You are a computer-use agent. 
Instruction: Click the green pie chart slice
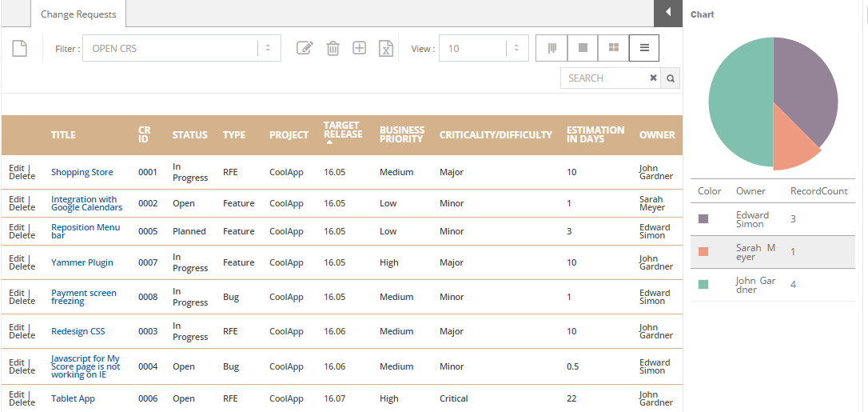(x=739, y=102)
